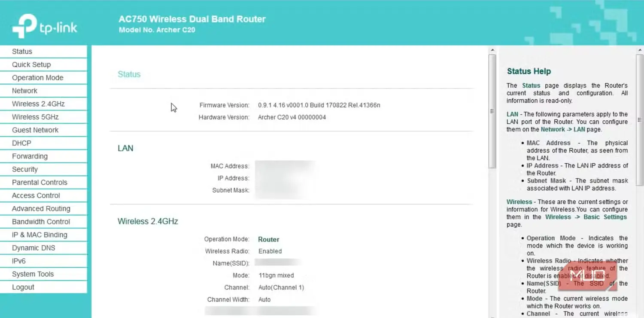Click the 'Wireless 2.4GHz' section heading in main content
Image resolution: width=644 pixels, height=318 pixels.
148,222
